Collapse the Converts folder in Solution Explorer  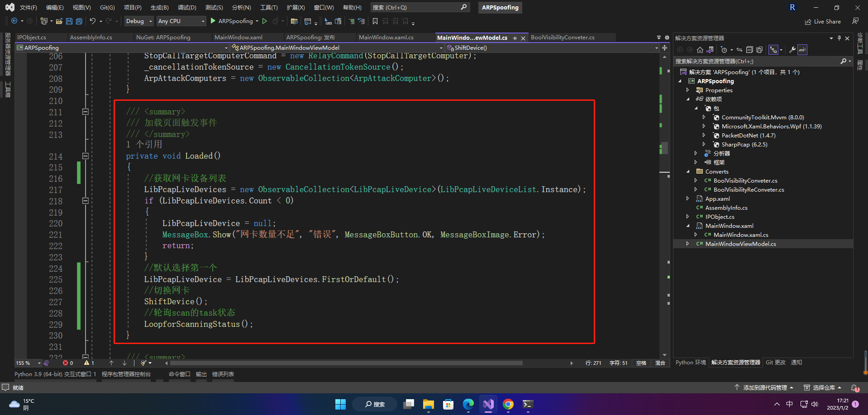pyautogui.click(x=687, y=171)
